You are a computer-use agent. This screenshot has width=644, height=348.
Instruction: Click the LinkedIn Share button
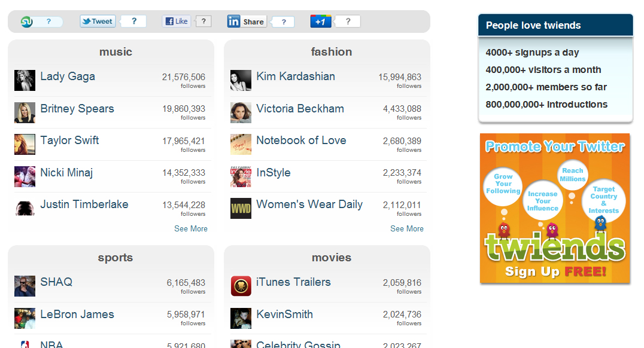tap(247, 22)
